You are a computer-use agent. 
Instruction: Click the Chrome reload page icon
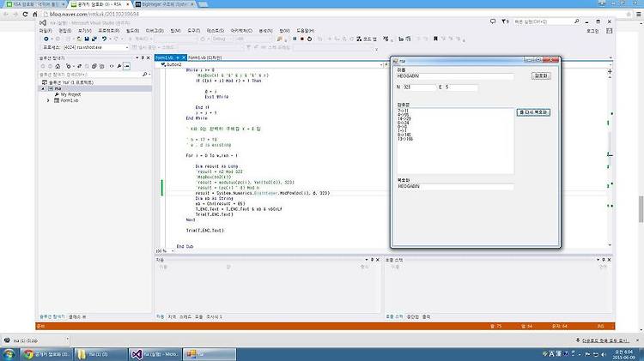(x=25, y=14)
